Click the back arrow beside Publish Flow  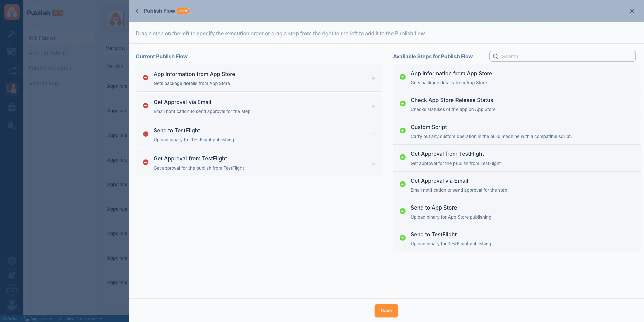[x=137, y=11]
